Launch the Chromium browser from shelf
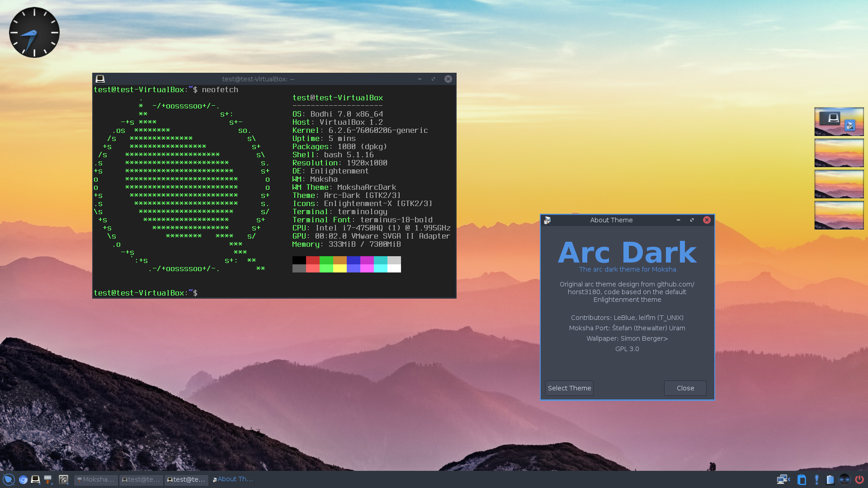The image size is (868, 488). [x=23, y=479]
